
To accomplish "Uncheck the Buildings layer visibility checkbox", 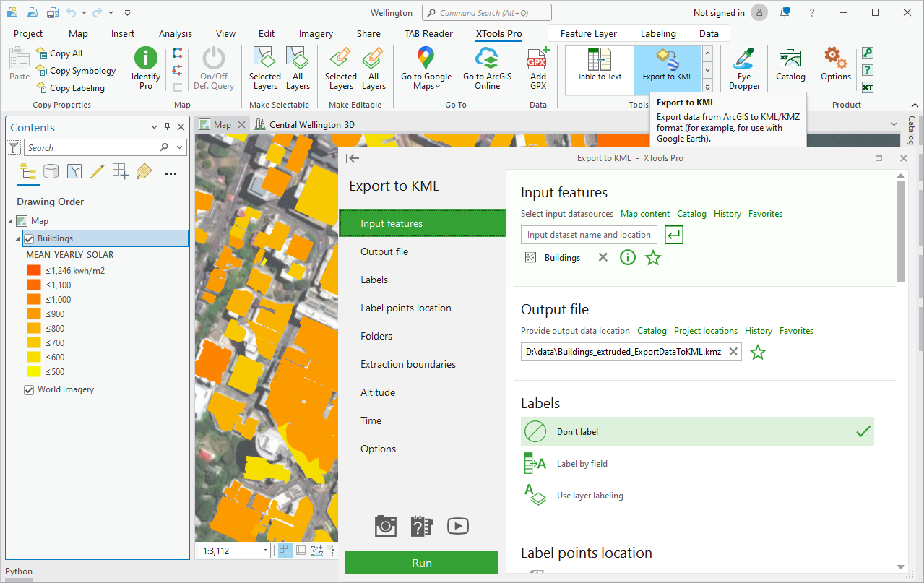I will click(x=29, y=238).
